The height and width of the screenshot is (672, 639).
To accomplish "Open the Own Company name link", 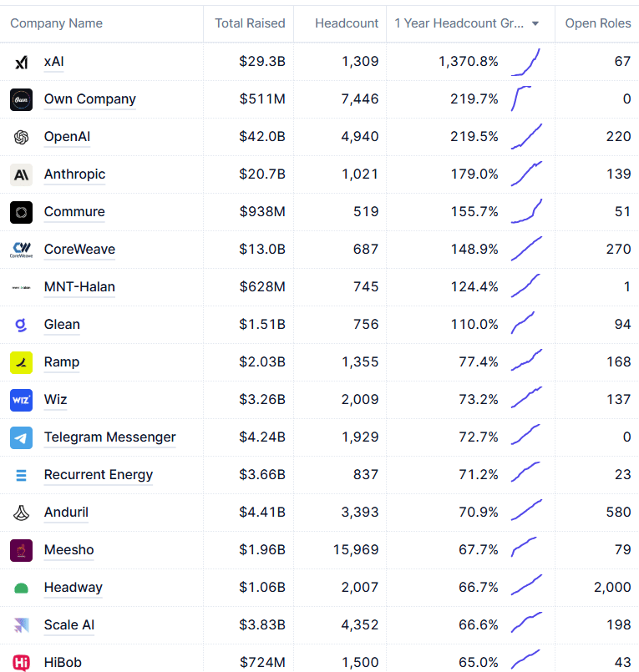I will [90, 99].
